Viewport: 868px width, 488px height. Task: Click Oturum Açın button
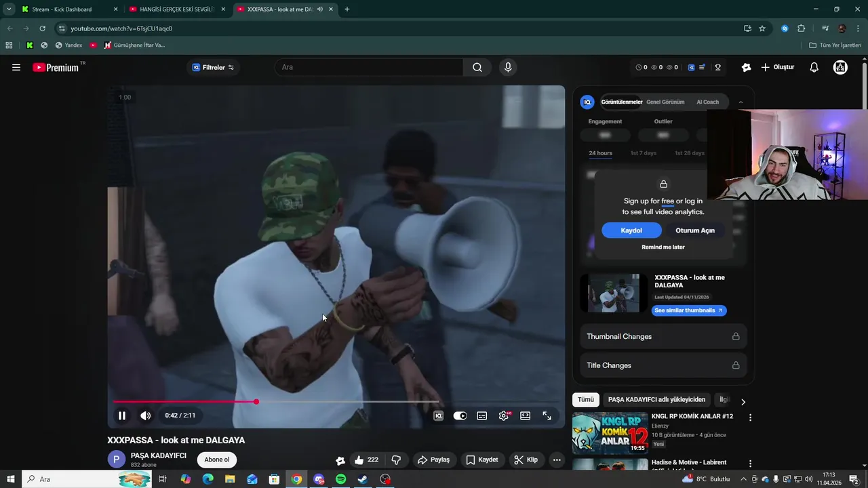point(695,230)
